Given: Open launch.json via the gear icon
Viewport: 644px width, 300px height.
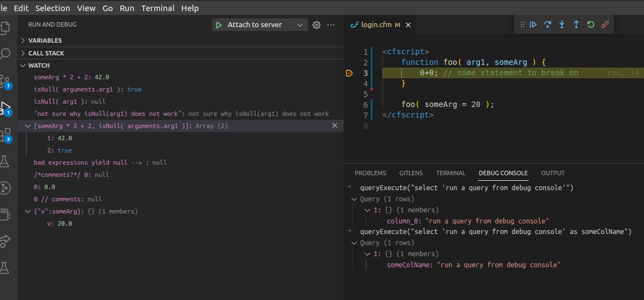Looking at the screenshot, I should coord(316,25).
